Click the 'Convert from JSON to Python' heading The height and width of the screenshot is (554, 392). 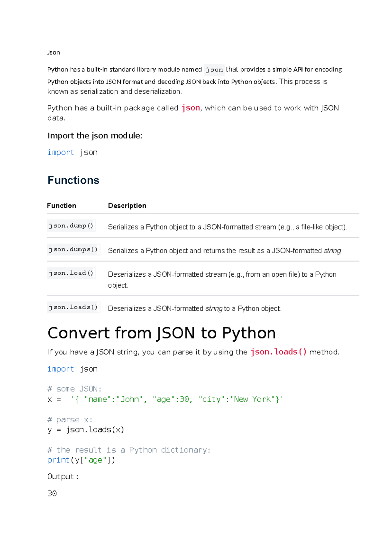(x=161, y=333)
